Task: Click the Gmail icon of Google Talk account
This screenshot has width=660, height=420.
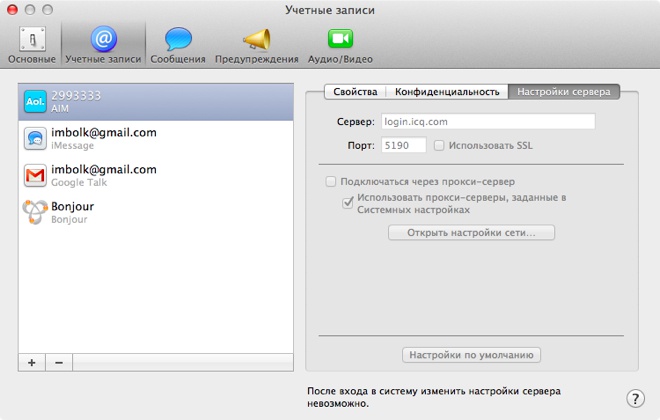Action: [x=35, y=175]
